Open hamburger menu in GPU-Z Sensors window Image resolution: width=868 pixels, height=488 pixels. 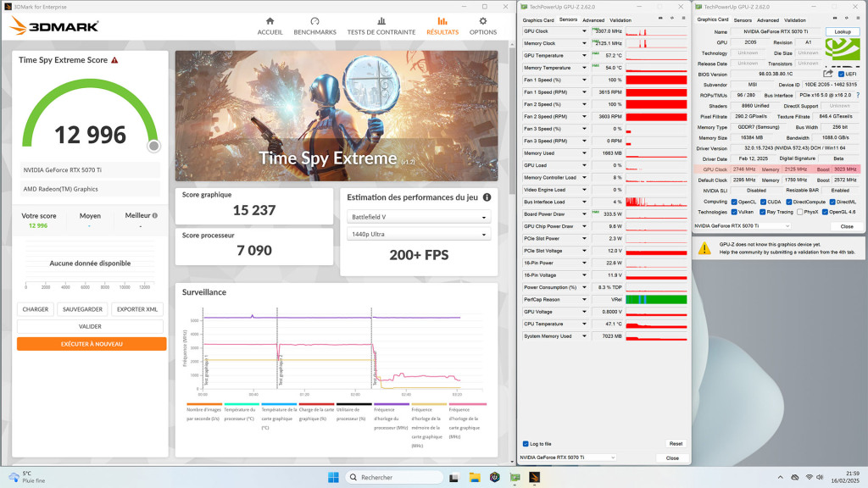pos(683,19)
